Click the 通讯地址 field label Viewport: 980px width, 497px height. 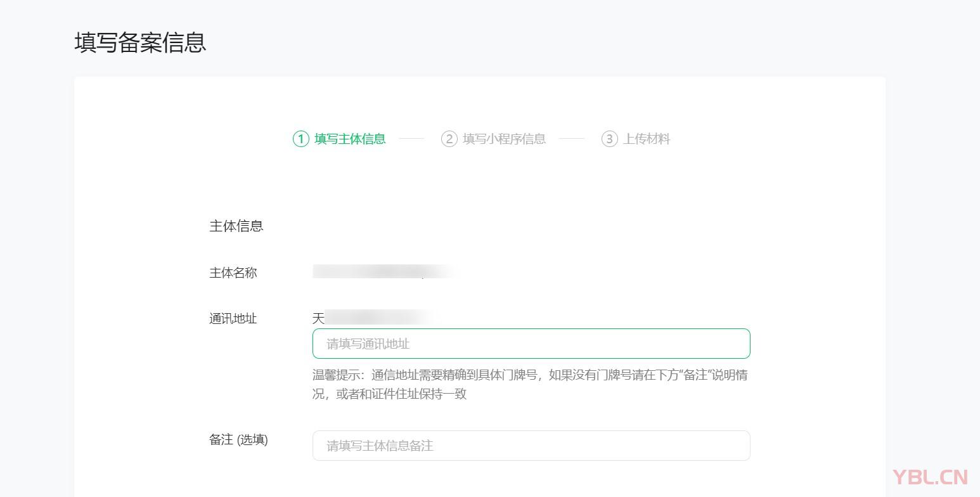click(x=233, y=319)
